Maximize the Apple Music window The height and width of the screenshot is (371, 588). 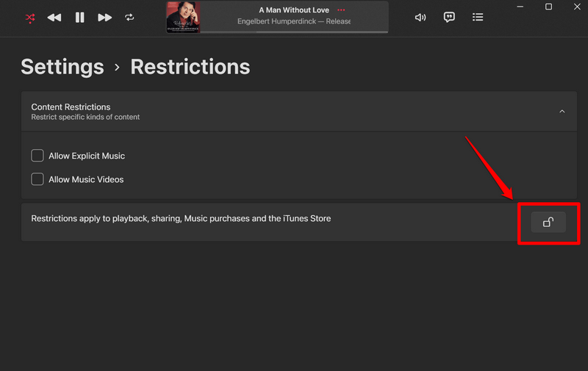coord(548,7)
